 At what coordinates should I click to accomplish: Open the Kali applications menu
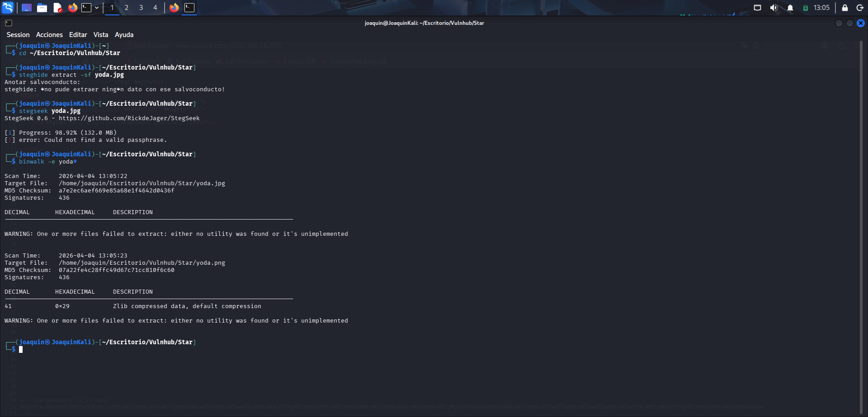point(8,8)
